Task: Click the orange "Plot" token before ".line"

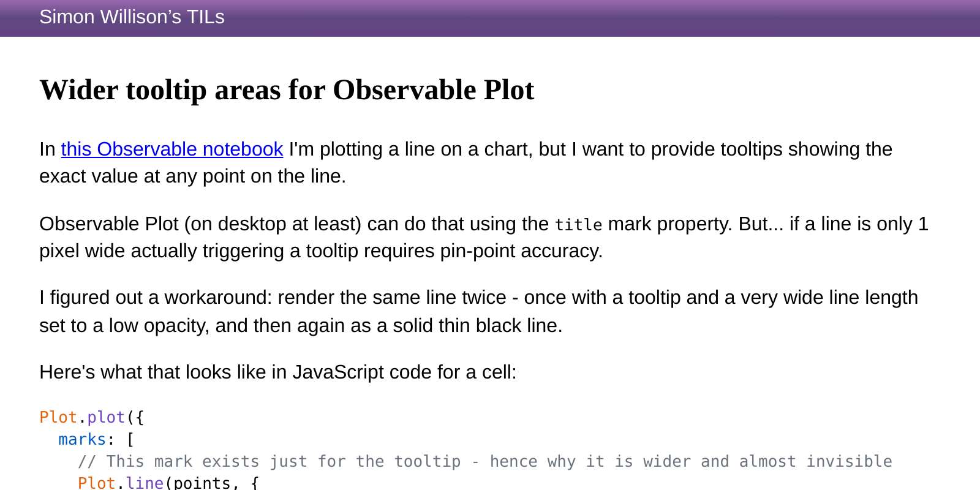Action: 97,483
